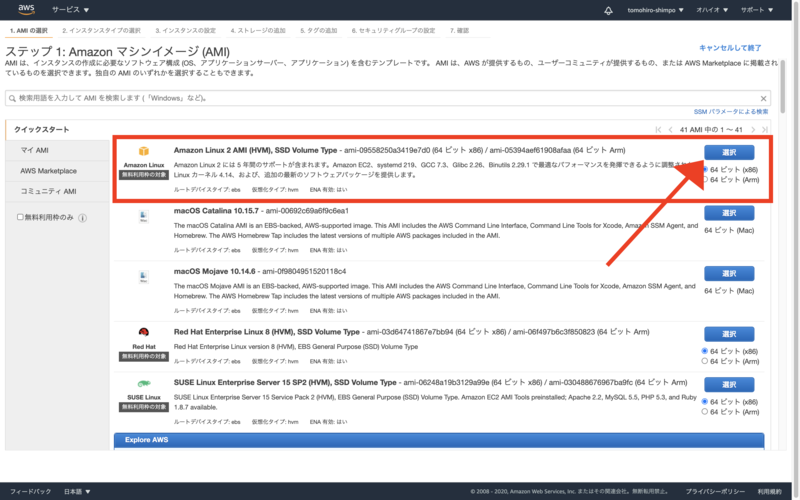Switch to step 2. インスタンスタイプの選択 tab
Image resolution: width=800 pixels, height=500 pixels.
pos(101,31)
